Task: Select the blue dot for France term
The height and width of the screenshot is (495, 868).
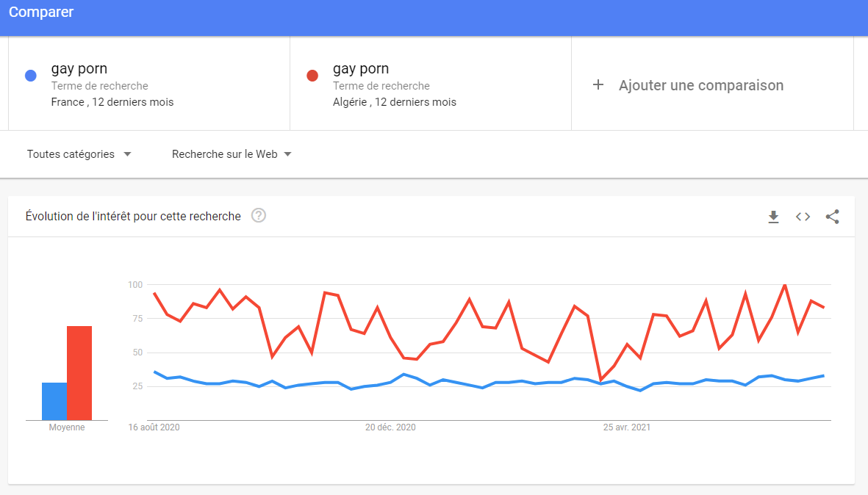Action: pos(31,76)
